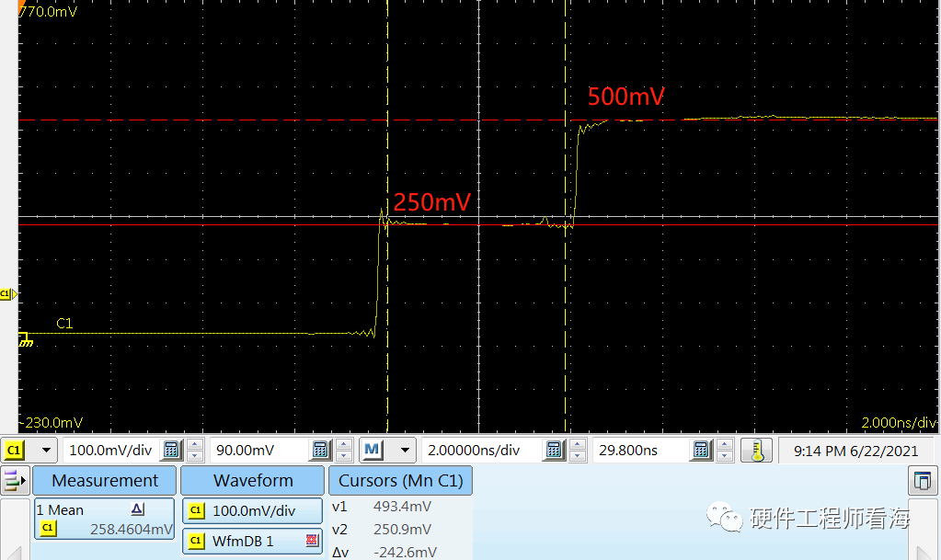Click the v1 493.4mV cursor readout
Screen dimensions: 941x560
382,507
